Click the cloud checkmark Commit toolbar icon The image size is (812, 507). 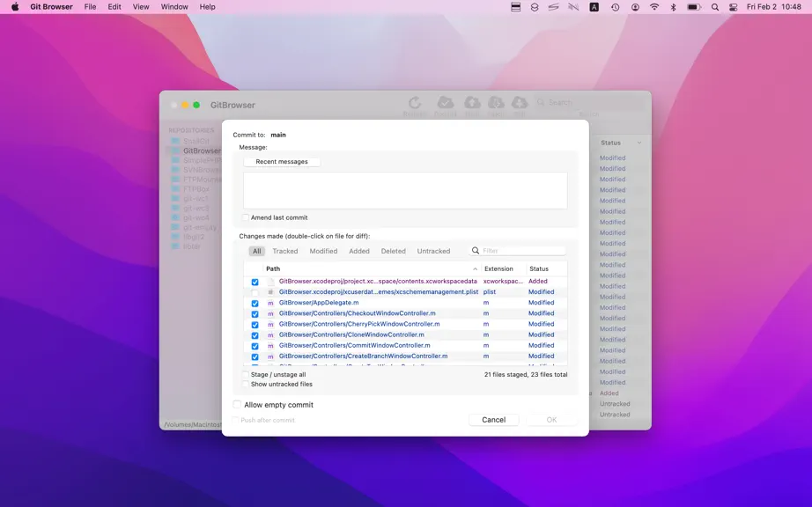(x=446, y=102)
